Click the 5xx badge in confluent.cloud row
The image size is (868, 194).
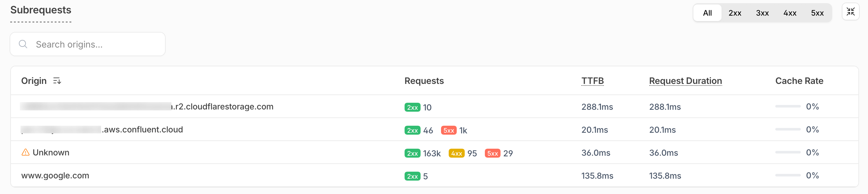(448, 130)
